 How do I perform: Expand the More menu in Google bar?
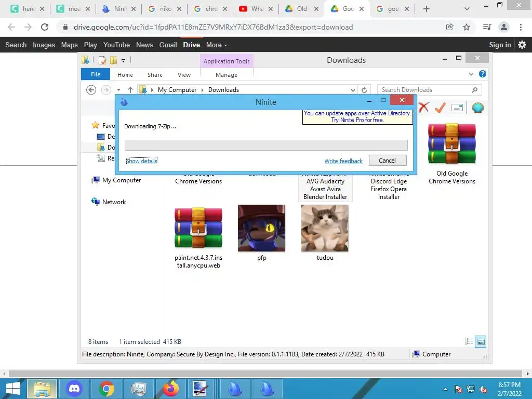point(217,45)
